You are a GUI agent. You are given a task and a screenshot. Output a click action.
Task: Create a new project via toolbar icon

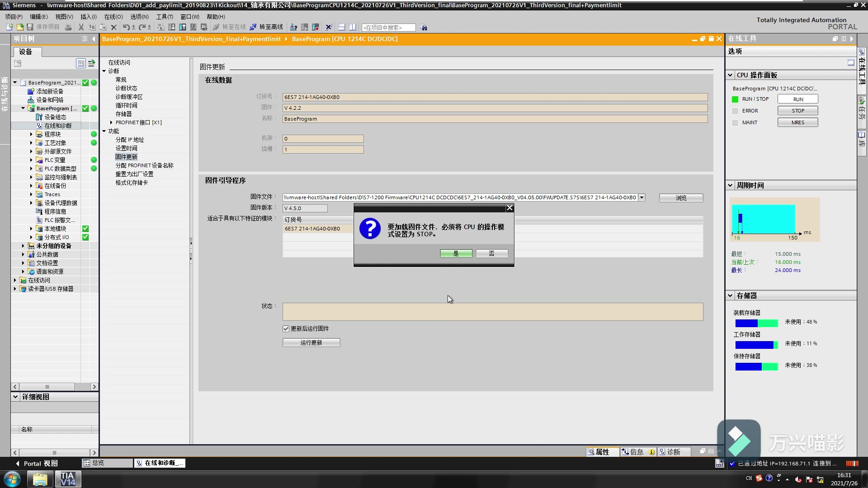pyautogui.click(x=9, y=27)
